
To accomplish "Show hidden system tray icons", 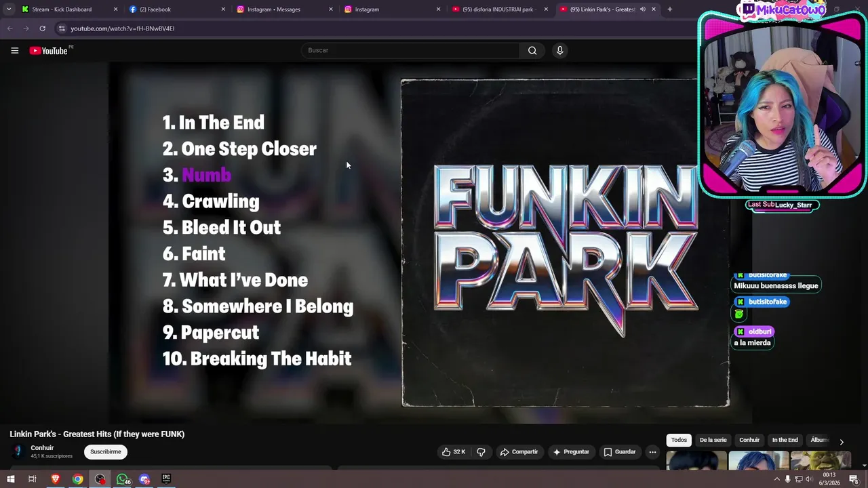I will pos(776,479).
